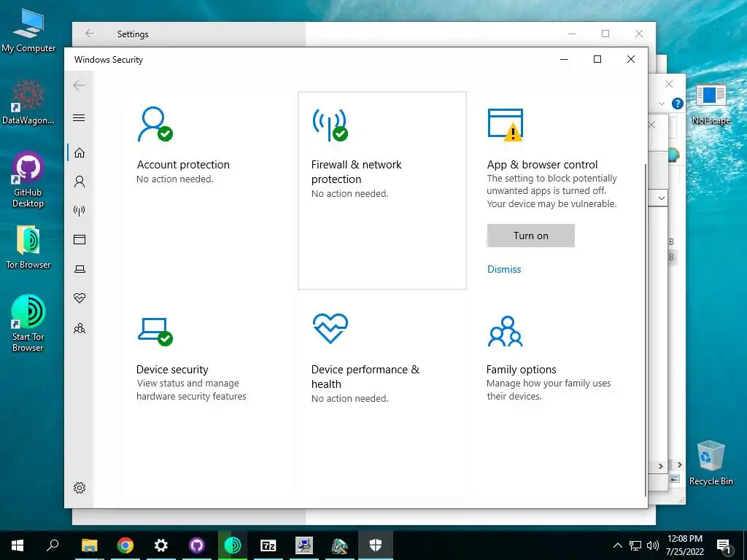Viewport: 747px width, 560px height.
Task: Open the notification center
Action: [x=724, y=546]
